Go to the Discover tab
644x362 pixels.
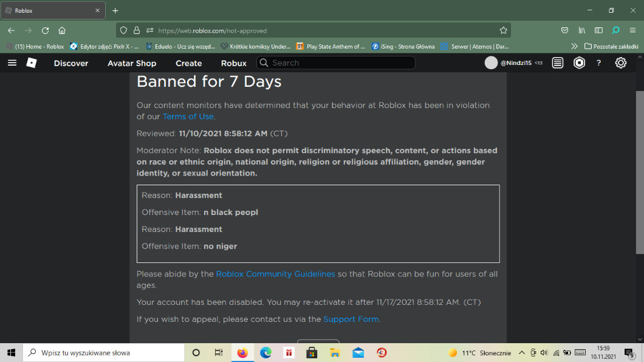(x=71, y=63)
